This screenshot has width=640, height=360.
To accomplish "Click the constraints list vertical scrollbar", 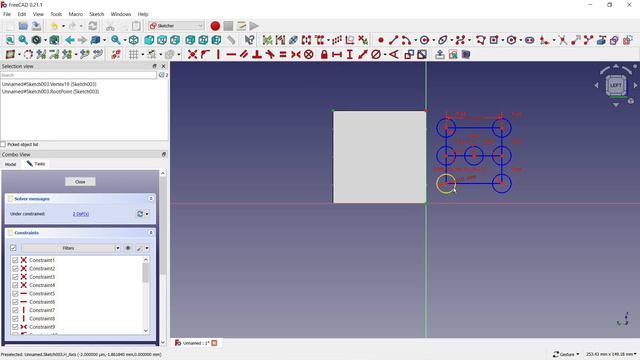I will [146, 272].
